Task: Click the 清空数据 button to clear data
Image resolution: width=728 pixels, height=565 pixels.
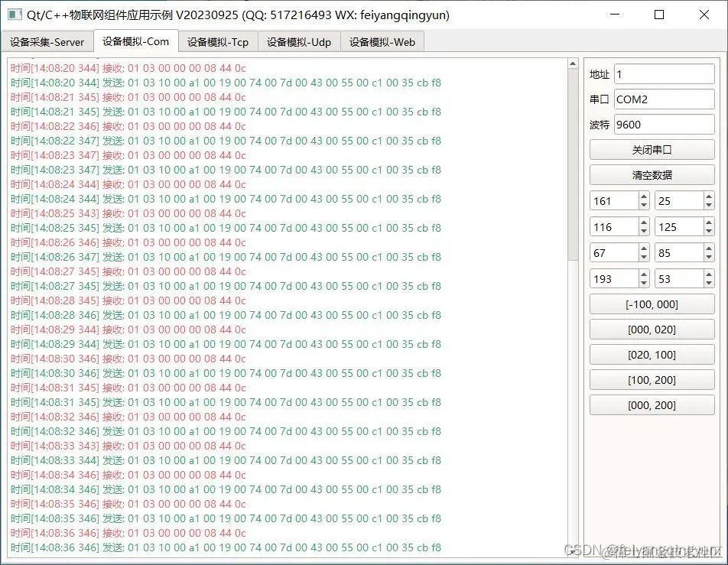Action: [652, 175]
